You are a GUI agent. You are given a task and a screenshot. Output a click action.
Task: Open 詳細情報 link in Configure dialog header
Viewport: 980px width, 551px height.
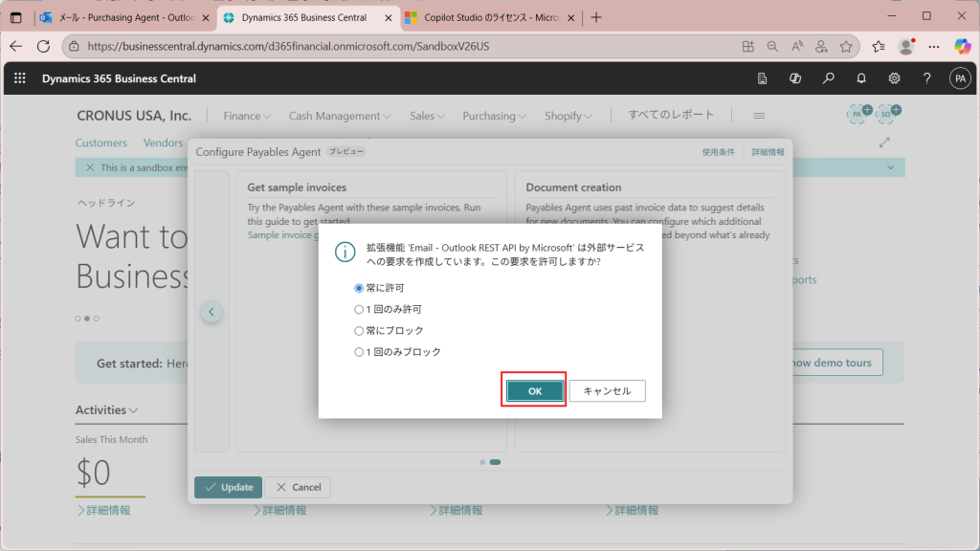(x=768, y=152)
